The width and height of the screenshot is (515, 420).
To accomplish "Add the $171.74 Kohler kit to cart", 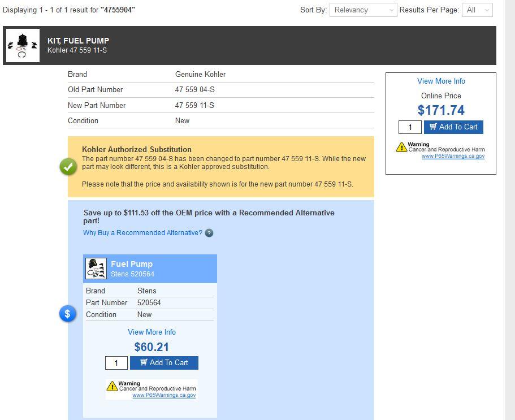I will point(453,127).
